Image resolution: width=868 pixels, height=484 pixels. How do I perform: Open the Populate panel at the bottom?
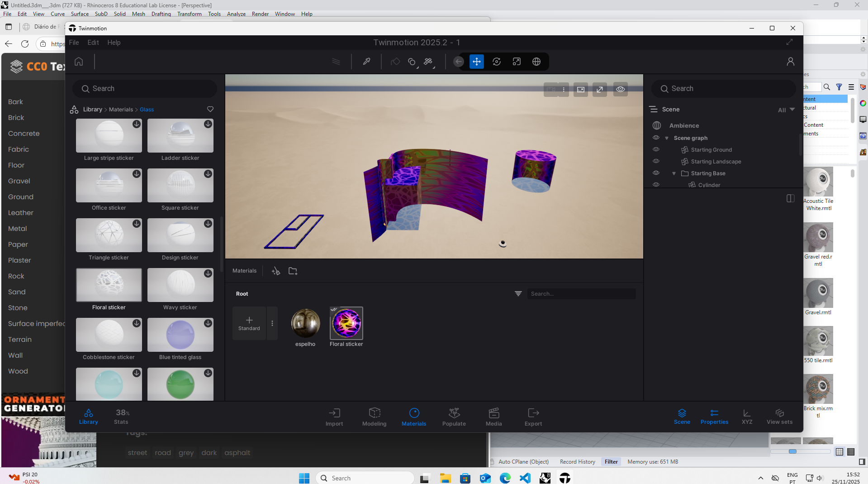pos(454,416)
